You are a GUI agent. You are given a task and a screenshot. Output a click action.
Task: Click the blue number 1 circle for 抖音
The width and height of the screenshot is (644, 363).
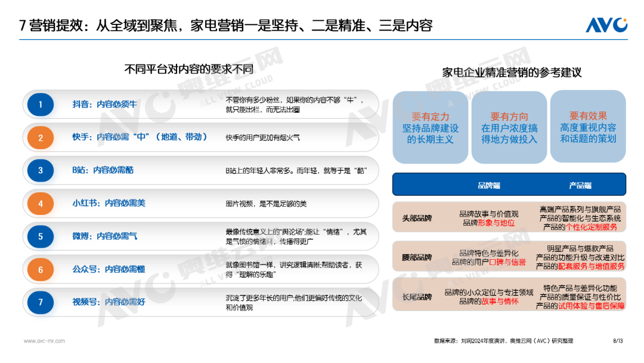coord(41,104)
